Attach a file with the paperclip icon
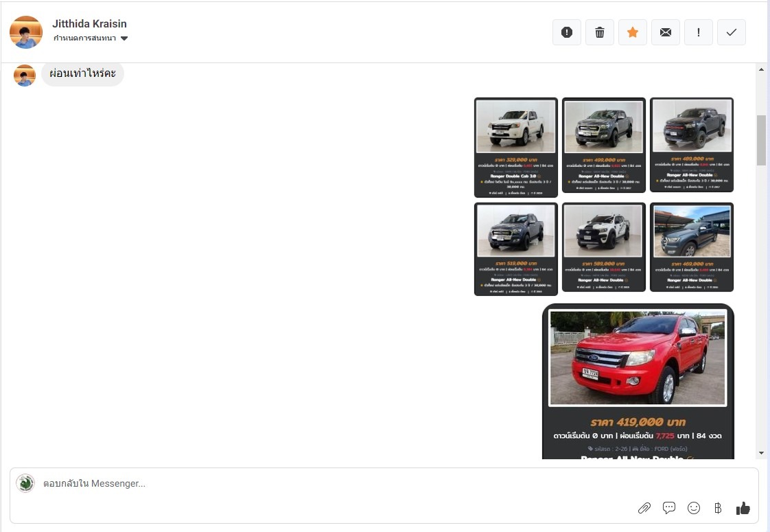 pos(644,508)
